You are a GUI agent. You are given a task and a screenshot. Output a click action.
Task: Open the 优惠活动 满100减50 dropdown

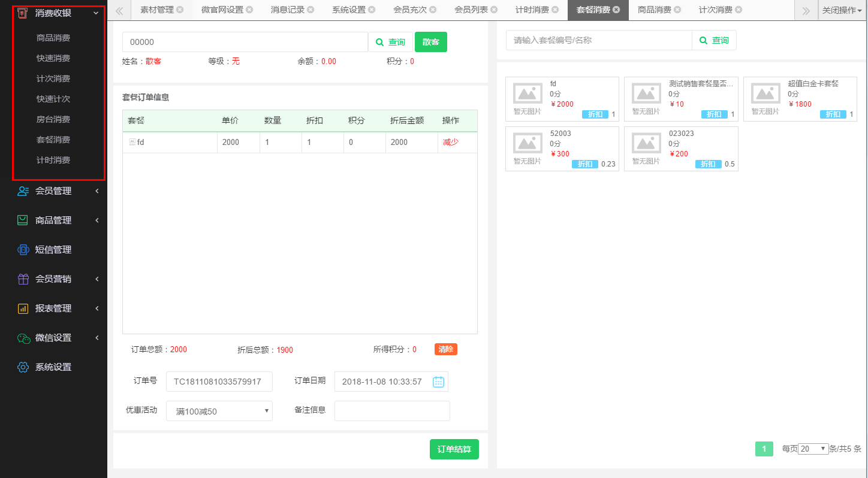(x=219, y=411)
